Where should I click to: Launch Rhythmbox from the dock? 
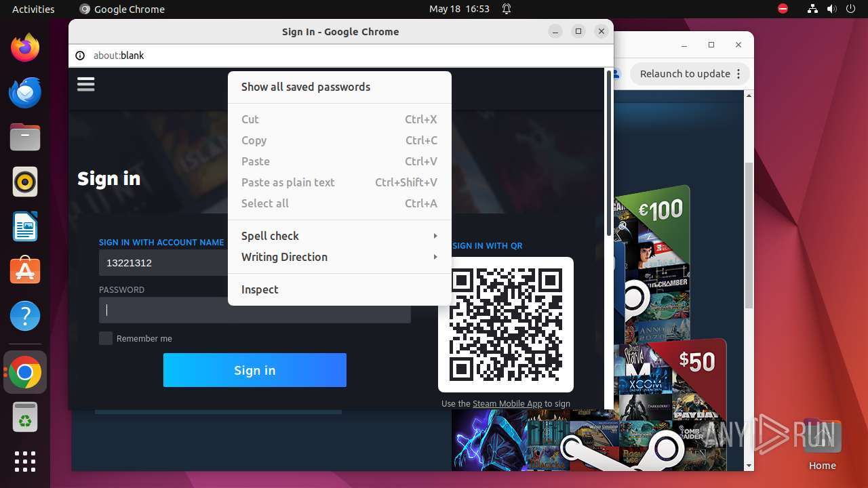coord(25,182)
